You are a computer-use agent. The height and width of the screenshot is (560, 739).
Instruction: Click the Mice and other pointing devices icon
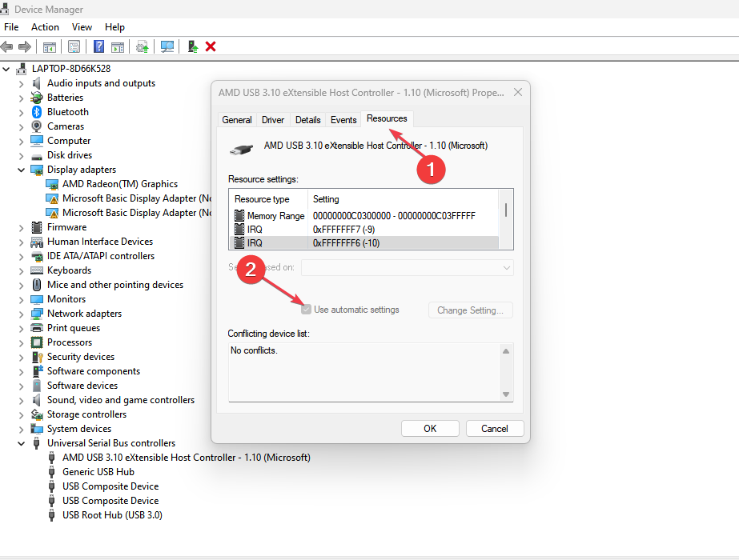37,285
